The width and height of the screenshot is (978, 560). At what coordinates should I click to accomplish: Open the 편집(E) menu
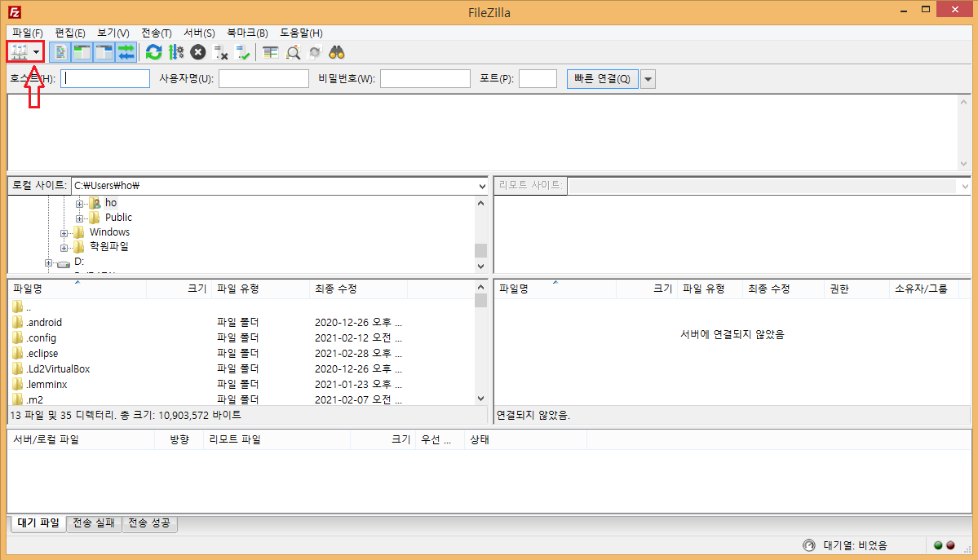click(70, 33)
